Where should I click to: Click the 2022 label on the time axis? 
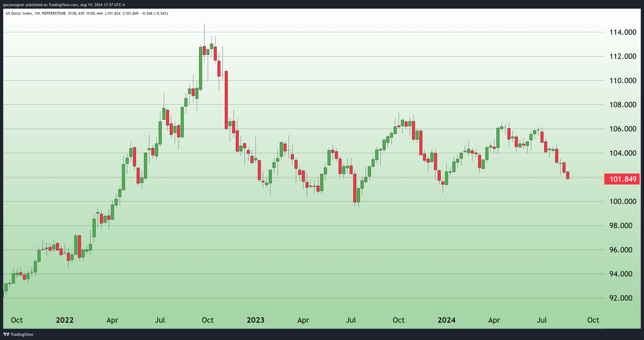(x=64, y=320)
